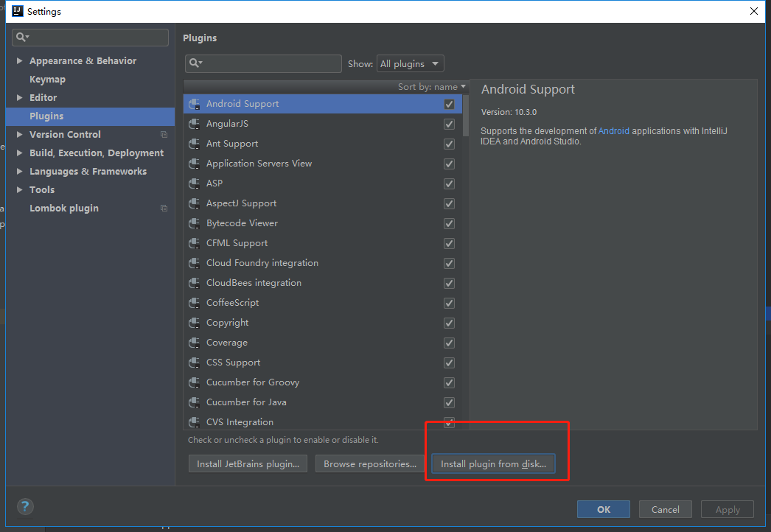Image resolution: width=771 pixels, height=532 pixels.
Task: Click the ASP plugin icon
Action: 195,183
